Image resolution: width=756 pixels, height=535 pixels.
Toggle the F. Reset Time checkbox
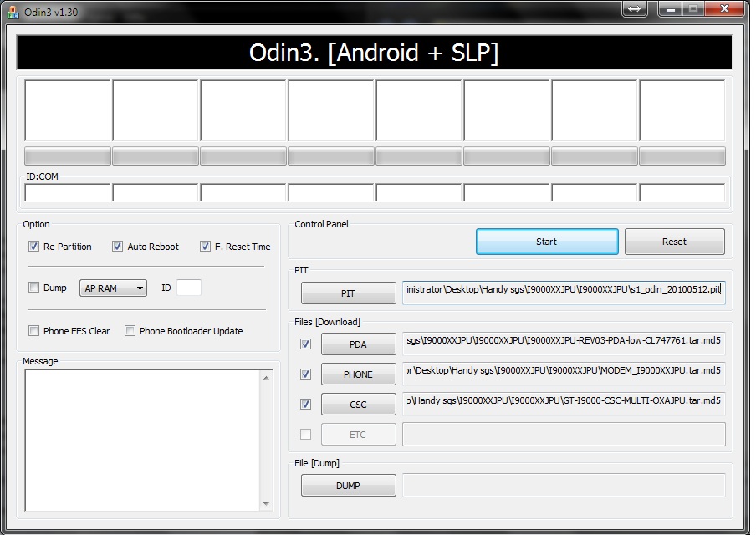tap(205, 247)
